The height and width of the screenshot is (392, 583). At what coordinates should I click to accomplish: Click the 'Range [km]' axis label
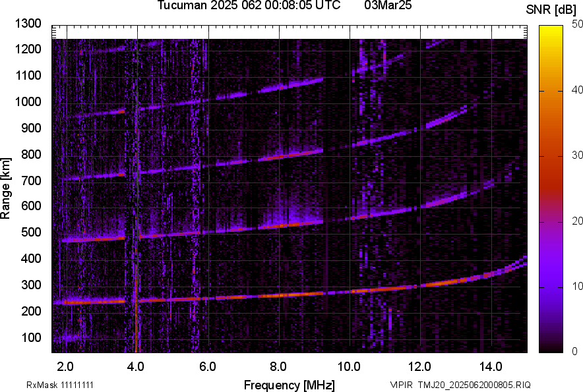click(6, 189)
